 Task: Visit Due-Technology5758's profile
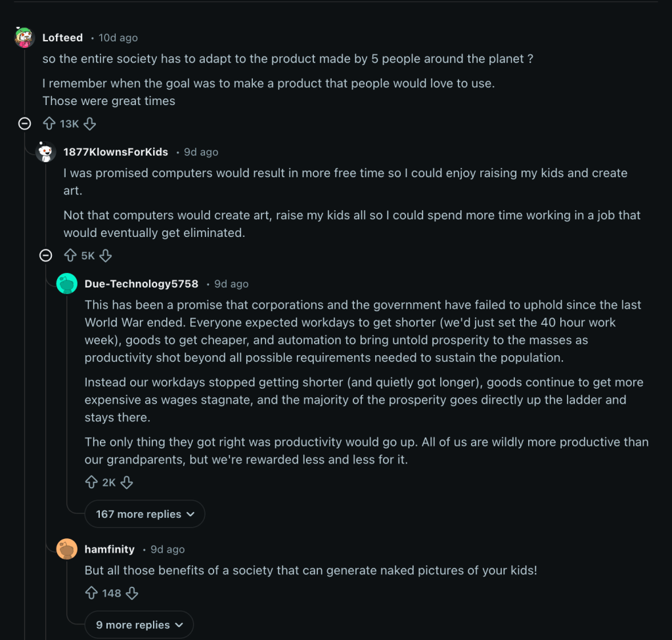click(x=141, y=284)
